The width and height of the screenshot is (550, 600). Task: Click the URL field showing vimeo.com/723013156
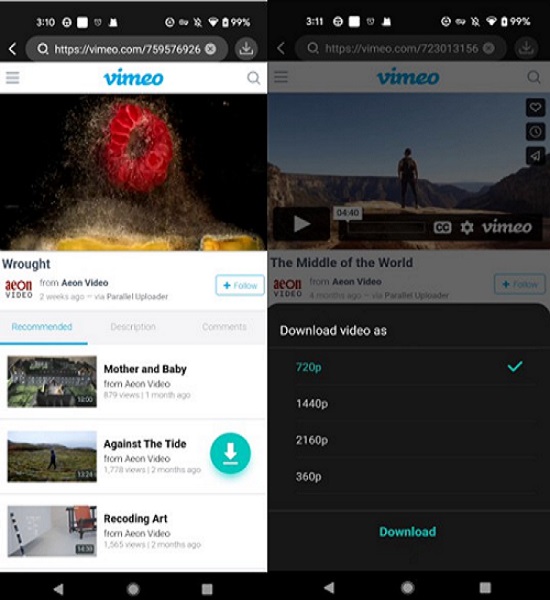pos(401,48)
